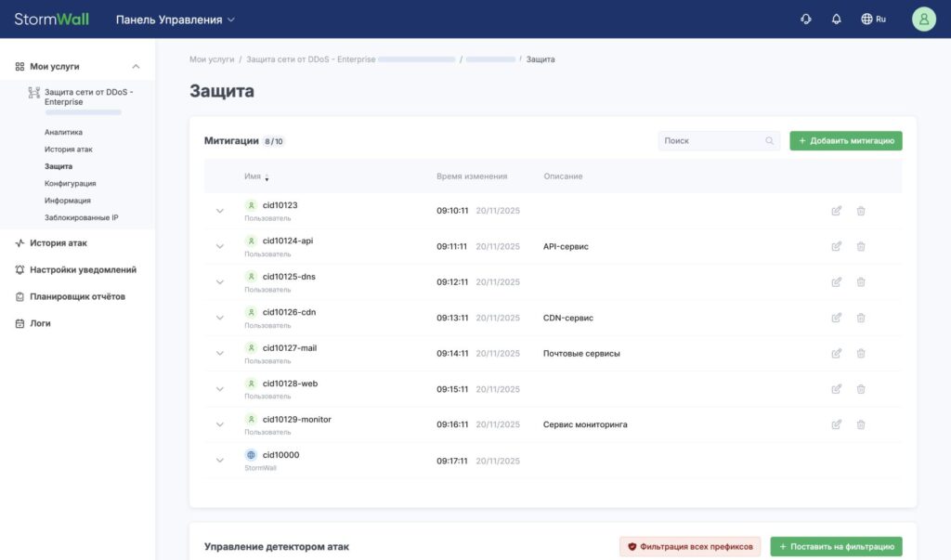Edit mitigation cid10123 with the pencil icon

835,210
